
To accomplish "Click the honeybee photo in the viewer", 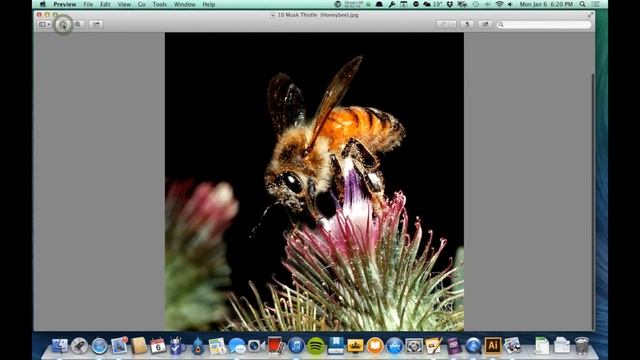I will [x=314, y=182].
